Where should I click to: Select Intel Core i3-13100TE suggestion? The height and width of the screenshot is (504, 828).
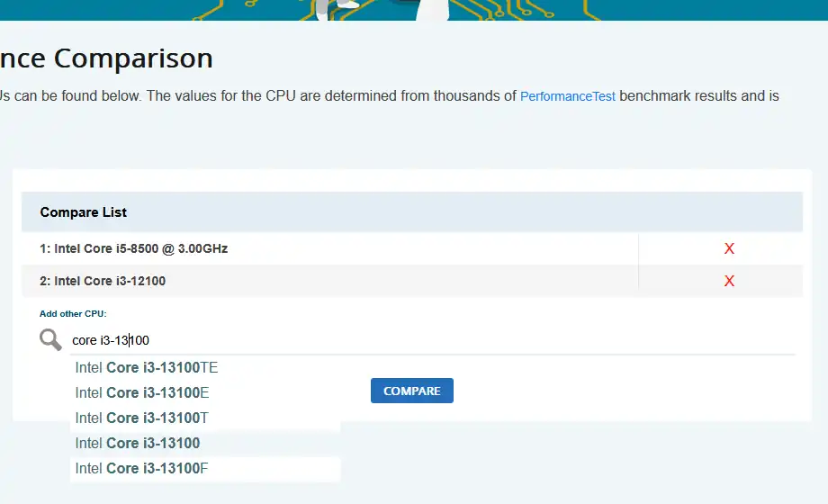point(147,367)
